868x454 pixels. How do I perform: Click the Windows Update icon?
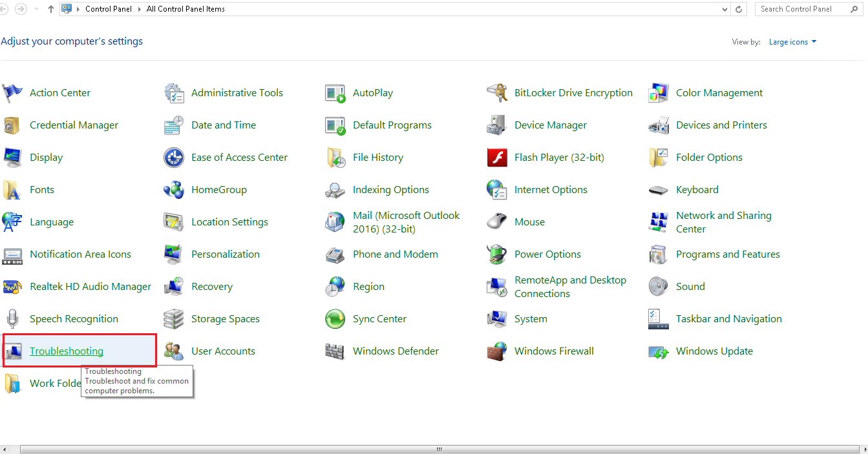(658, 351)
